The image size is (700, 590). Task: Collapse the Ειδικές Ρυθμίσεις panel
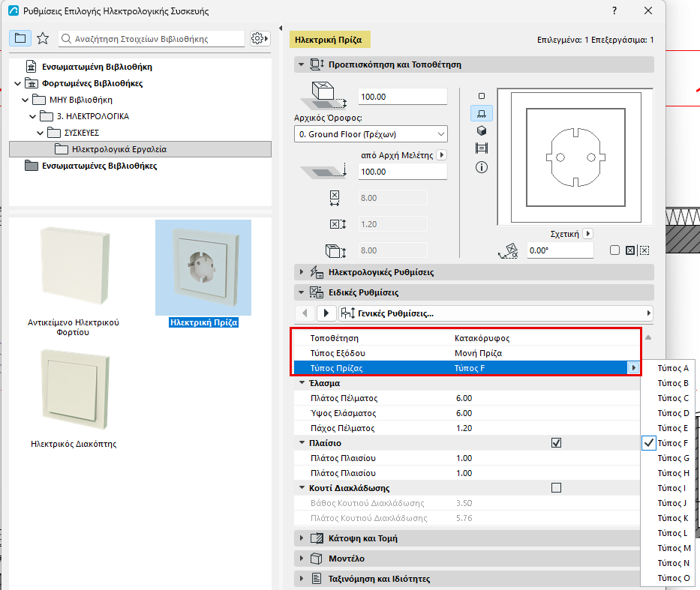click(302, 292)
